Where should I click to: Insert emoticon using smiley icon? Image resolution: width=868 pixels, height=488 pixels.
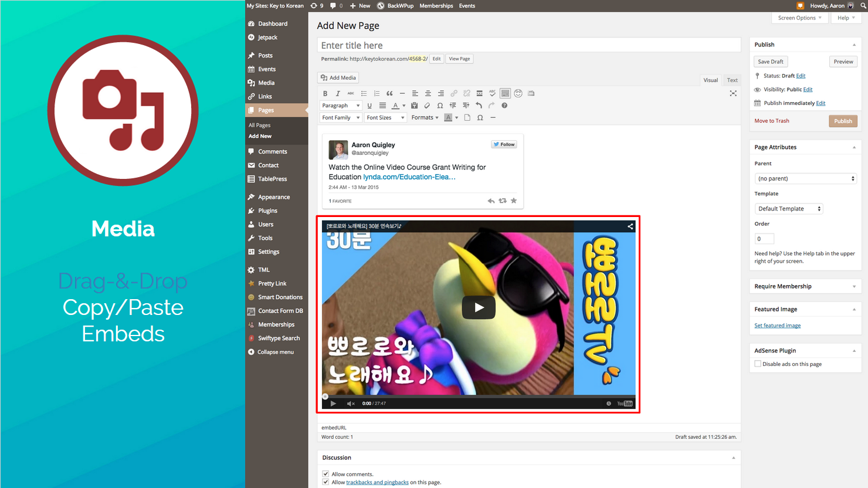pyautogui.click(x=518, y=93)
